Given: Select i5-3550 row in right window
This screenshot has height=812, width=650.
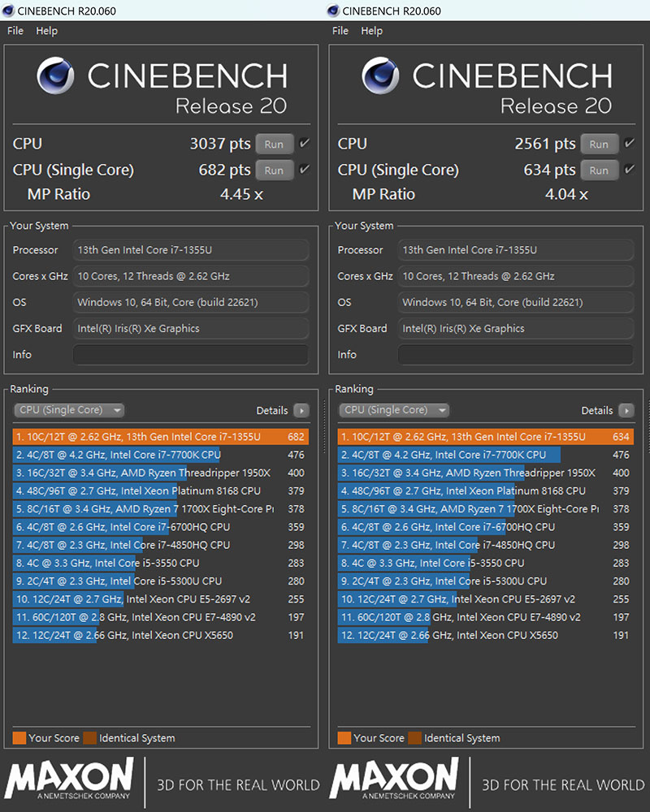Looking at the screenshot, I should coord(486,563).
